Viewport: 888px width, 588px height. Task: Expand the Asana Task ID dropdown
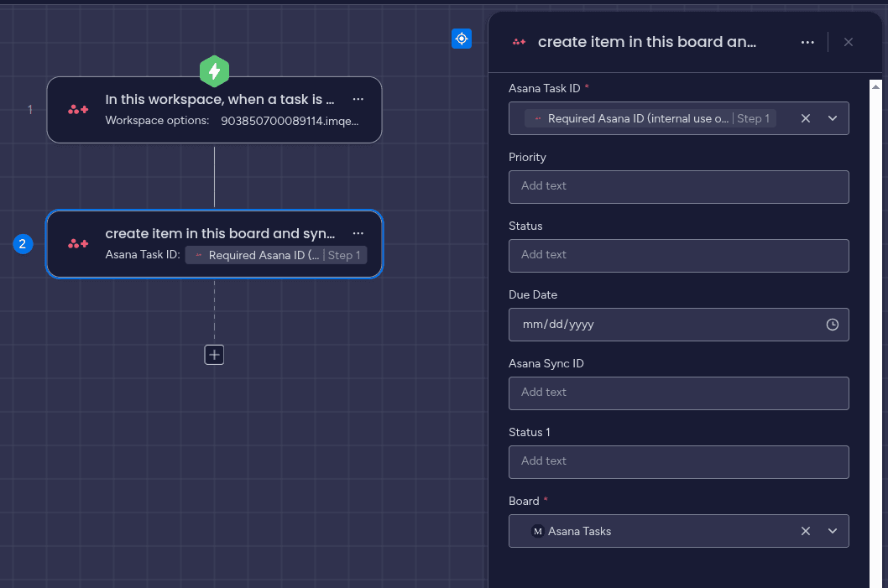point(833,118)
